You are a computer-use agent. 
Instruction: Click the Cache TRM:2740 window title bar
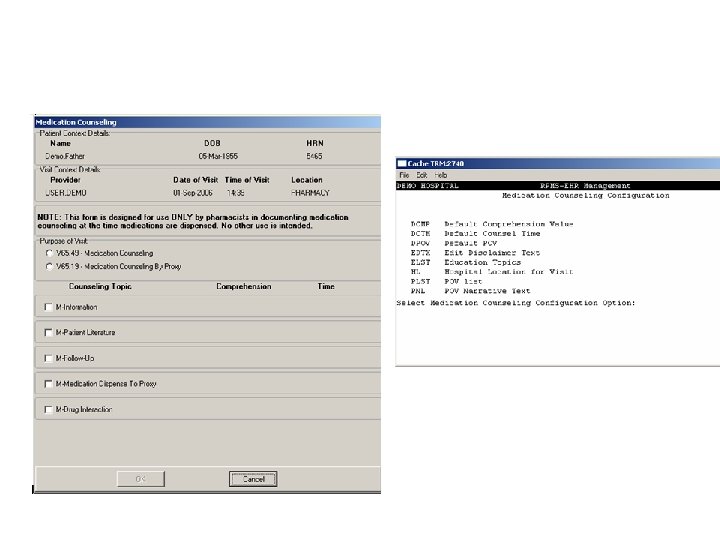click(x=558, y=163)
